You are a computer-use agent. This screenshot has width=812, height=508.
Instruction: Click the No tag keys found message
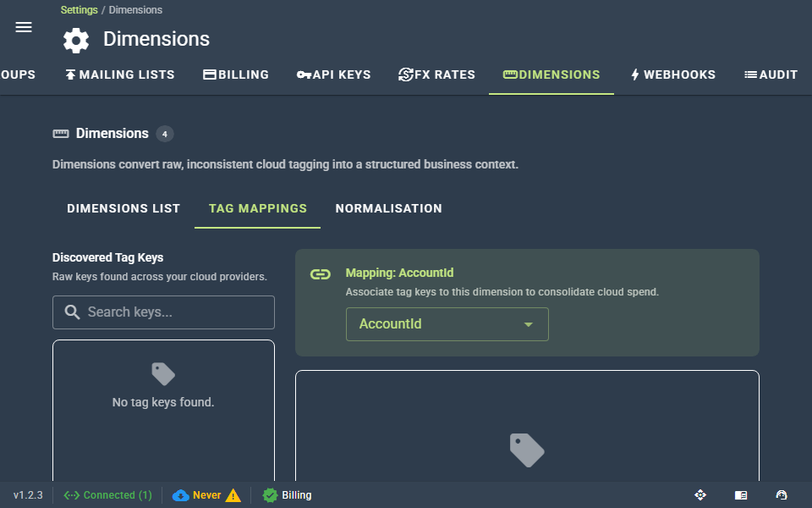click(163, 402)
